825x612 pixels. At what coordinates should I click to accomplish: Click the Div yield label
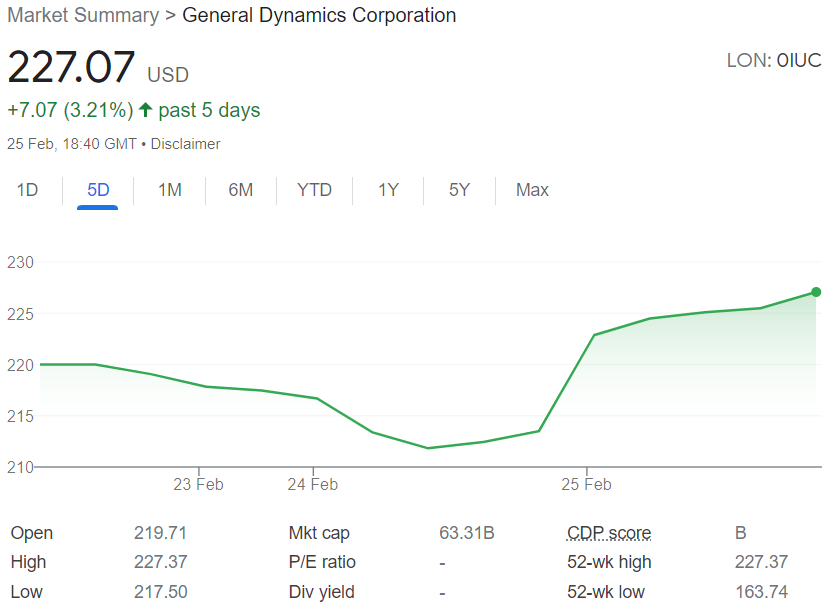321,591
